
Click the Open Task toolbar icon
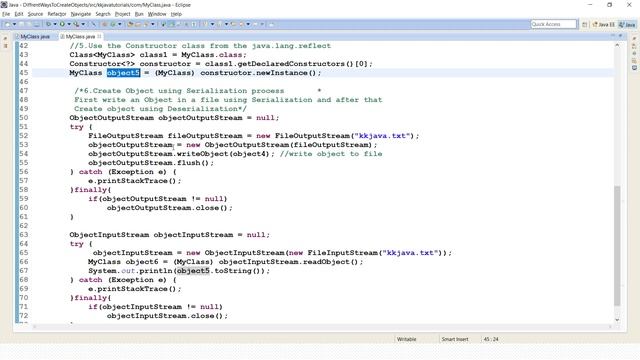(x=138, y=24)
